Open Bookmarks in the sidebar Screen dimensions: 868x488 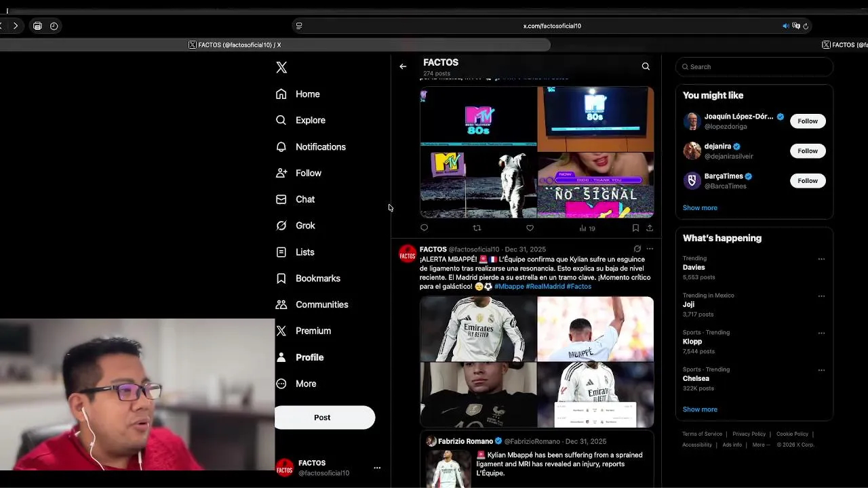(x=308, y=279)
